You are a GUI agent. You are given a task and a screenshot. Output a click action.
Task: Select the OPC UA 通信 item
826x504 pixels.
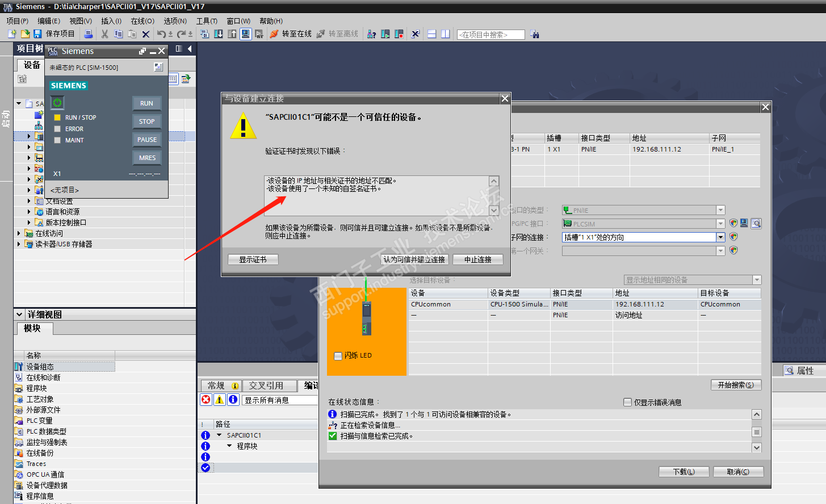pos(45,474)
